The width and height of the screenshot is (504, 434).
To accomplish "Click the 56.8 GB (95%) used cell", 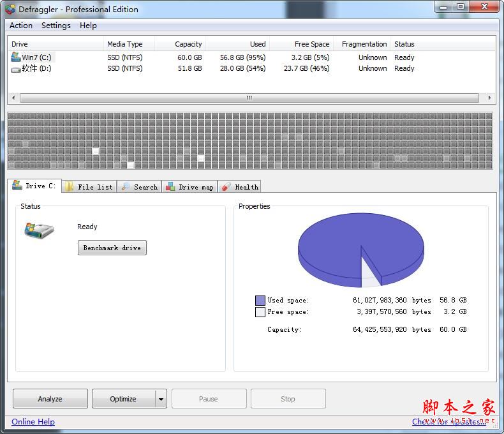I will (x=242, y=57).
